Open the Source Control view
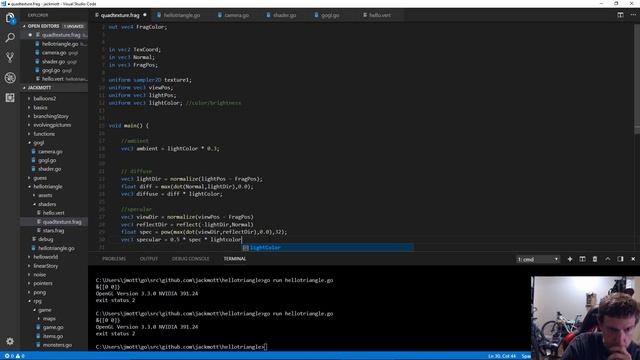 click(10, 57)
